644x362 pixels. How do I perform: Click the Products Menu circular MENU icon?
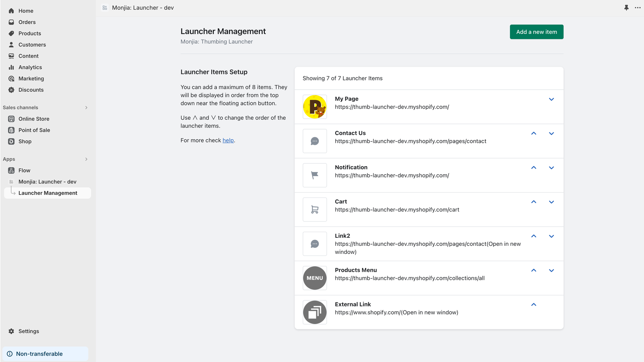pos(315,278)
